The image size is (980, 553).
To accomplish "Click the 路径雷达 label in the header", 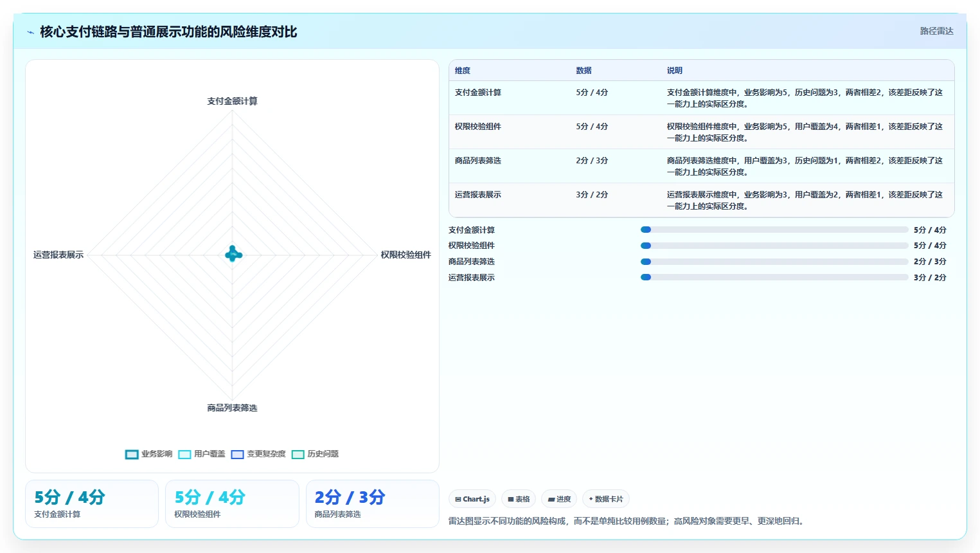I will [936, 31].
